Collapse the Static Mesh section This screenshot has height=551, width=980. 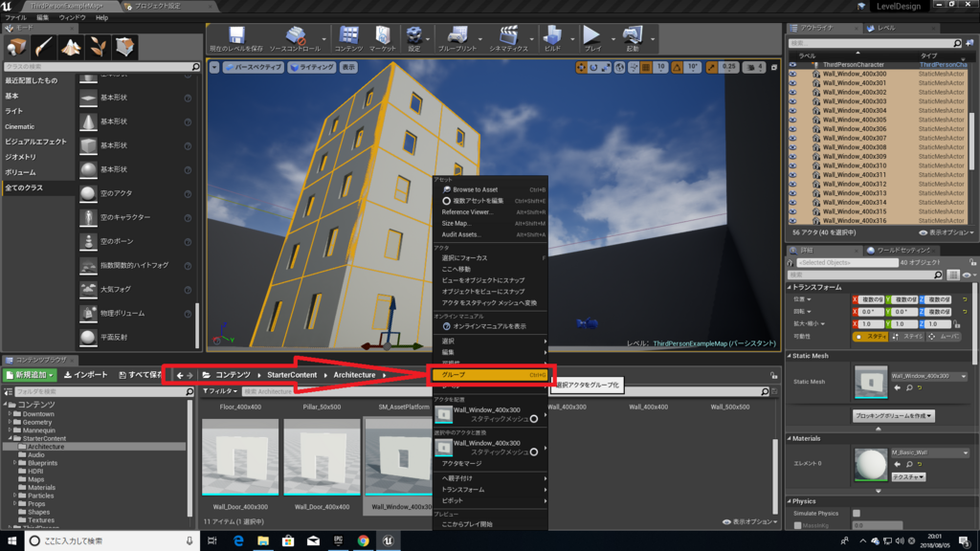coord(789,356)
